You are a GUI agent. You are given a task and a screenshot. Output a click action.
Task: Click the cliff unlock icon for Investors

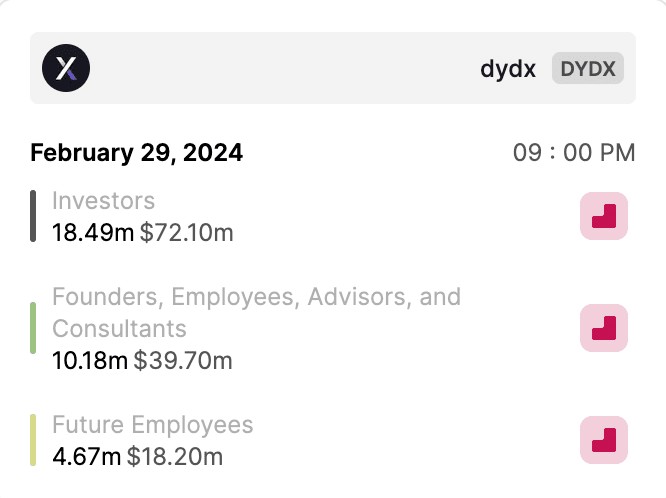(x=604, y=216)
